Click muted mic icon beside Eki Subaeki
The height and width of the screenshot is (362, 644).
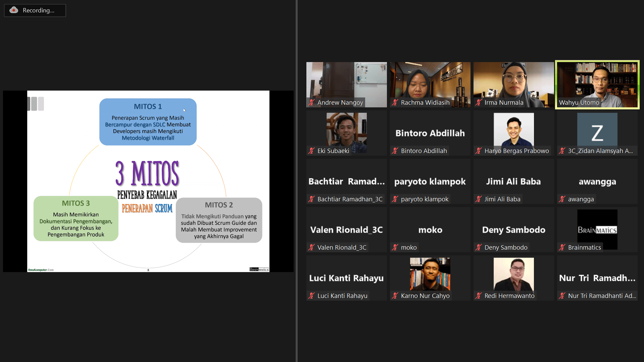click(311, 151)
